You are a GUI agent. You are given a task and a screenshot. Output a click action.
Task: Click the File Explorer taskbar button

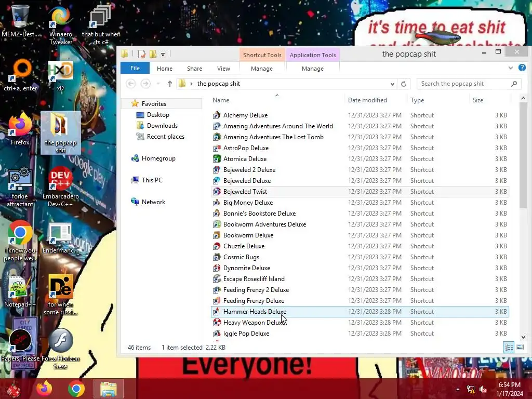coord(109,389)
